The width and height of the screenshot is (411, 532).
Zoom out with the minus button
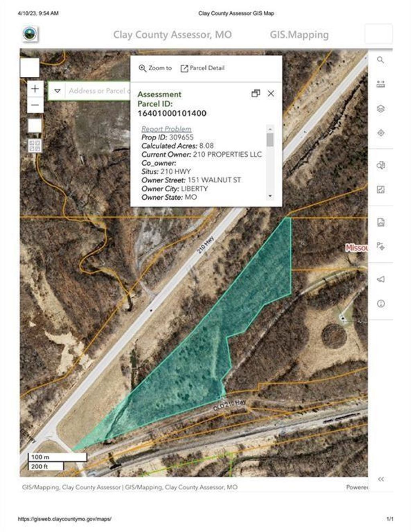point(35,105)
